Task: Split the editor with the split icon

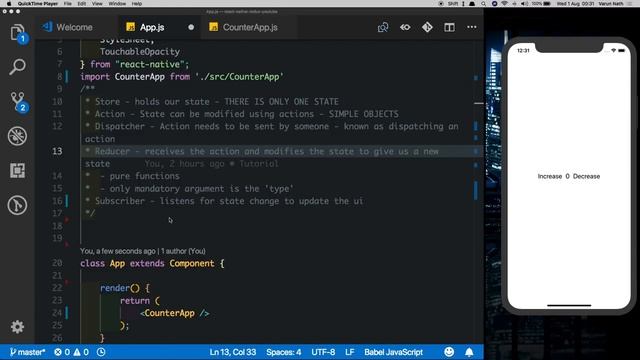Action: click(449, 27)
